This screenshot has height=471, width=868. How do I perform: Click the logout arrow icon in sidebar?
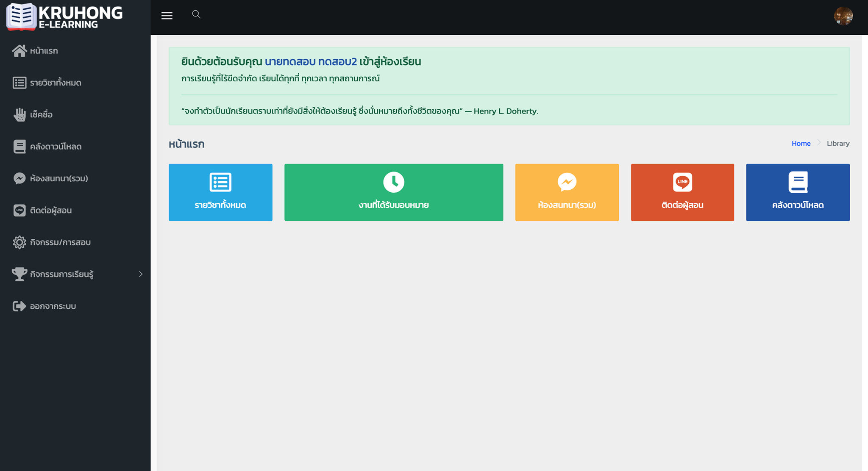tap(19, 306)
